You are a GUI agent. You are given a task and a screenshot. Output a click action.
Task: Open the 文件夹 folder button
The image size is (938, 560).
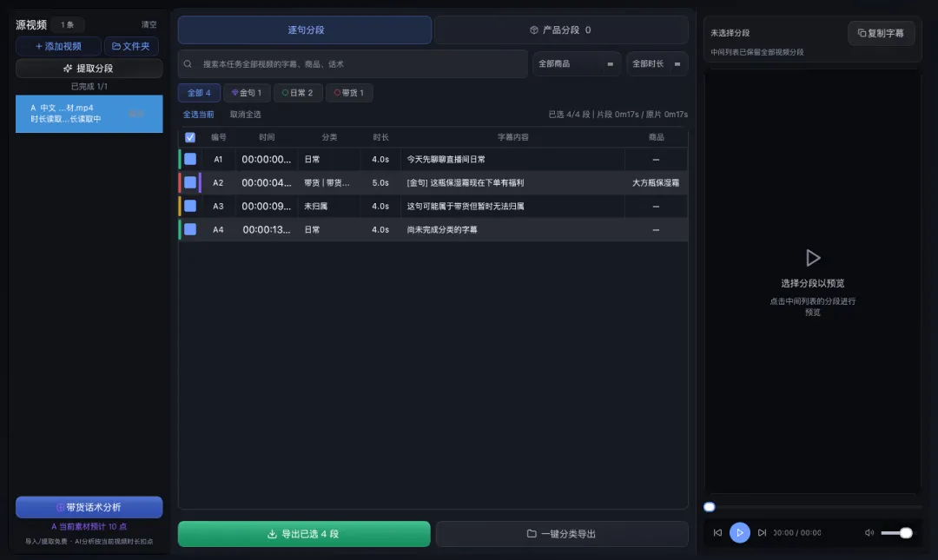pyautogui.click(x=131, y=46)
